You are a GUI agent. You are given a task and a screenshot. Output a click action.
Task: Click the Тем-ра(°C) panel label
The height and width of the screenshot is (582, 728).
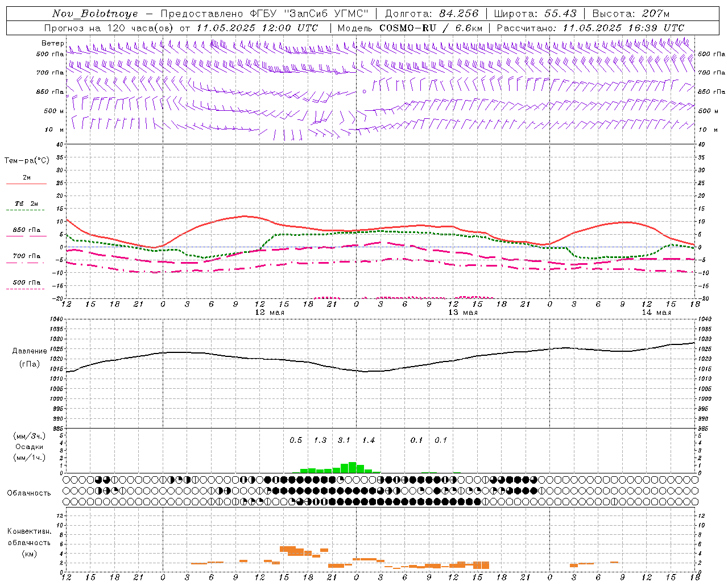click(x=27, y=161)
